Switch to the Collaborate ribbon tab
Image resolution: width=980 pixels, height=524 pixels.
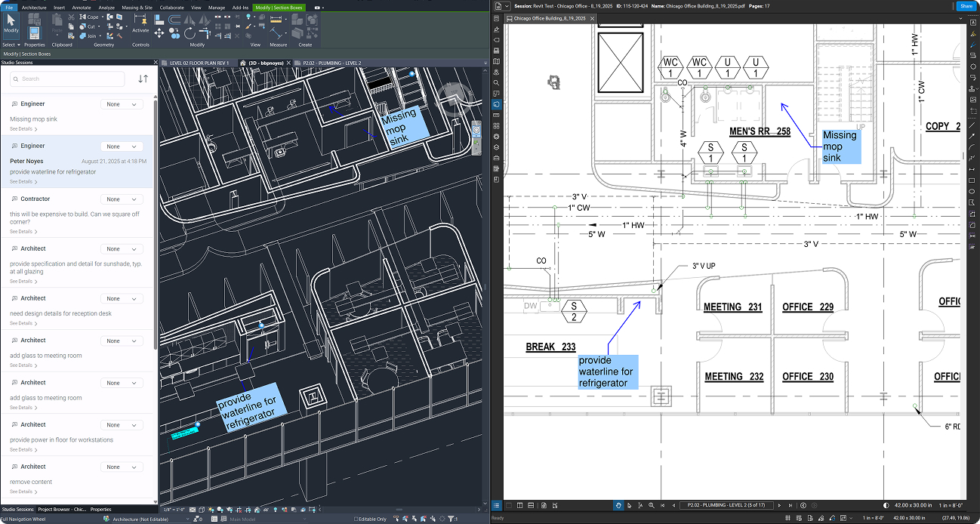[x=171, y=7]
